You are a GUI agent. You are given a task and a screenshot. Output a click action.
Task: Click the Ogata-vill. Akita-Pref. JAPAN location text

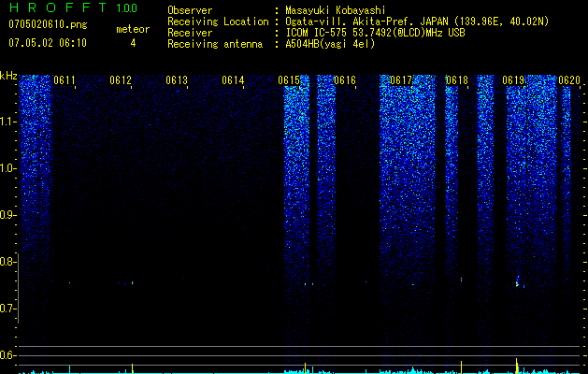[417, 22]
